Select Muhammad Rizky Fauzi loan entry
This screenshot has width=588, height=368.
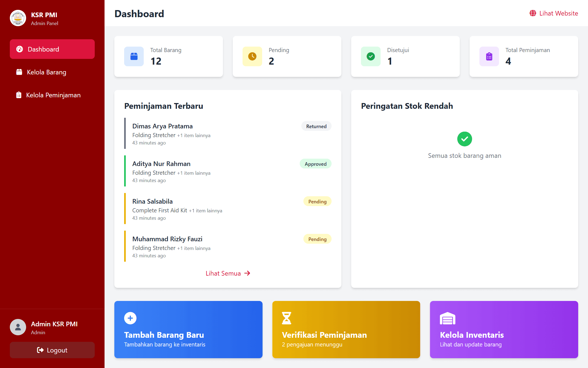228,246
